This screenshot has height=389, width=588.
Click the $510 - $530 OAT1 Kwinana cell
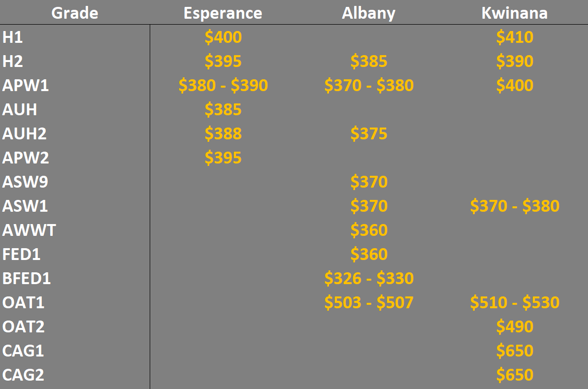point(515,302)
